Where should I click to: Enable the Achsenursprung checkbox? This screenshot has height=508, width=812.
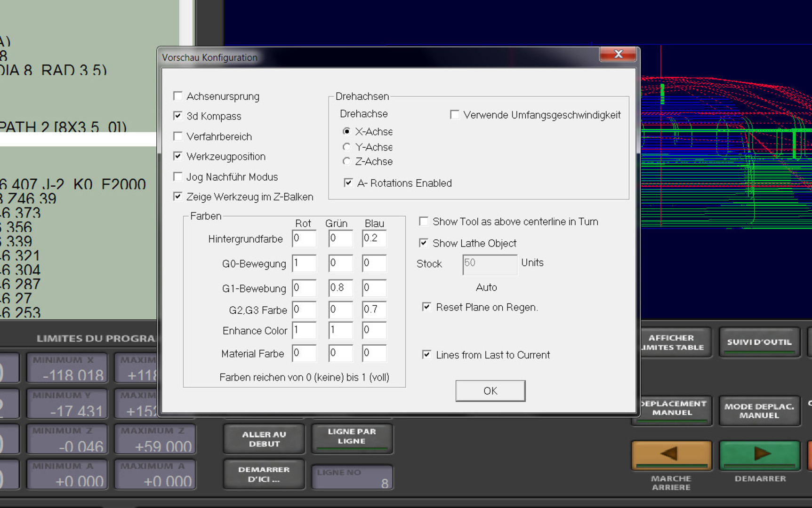point(178,96)
